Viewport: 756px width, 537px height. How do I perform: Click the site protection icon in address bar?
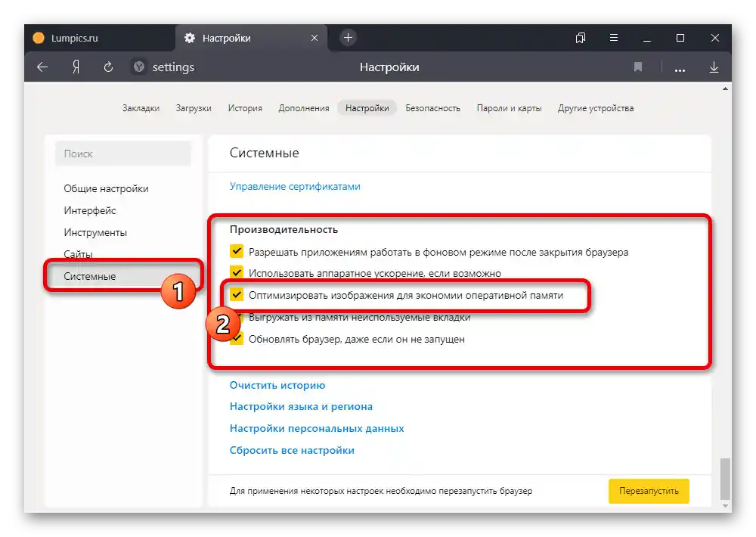(139, 67)
